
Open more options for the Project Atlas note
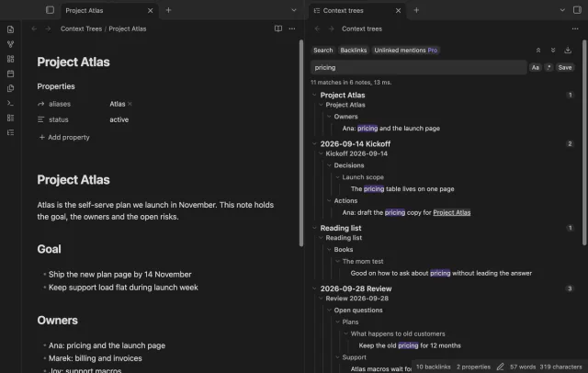click(x=292, y=28)
